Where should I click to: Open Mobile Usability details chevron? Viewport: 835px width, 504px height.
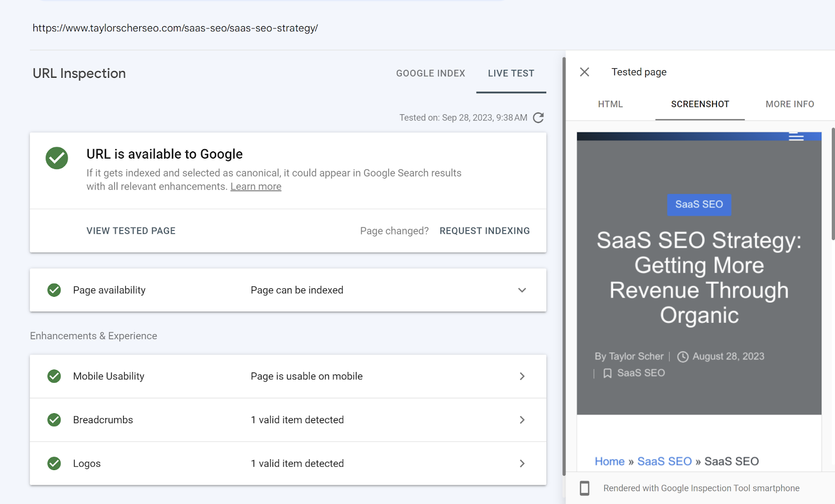pos(522,376)
